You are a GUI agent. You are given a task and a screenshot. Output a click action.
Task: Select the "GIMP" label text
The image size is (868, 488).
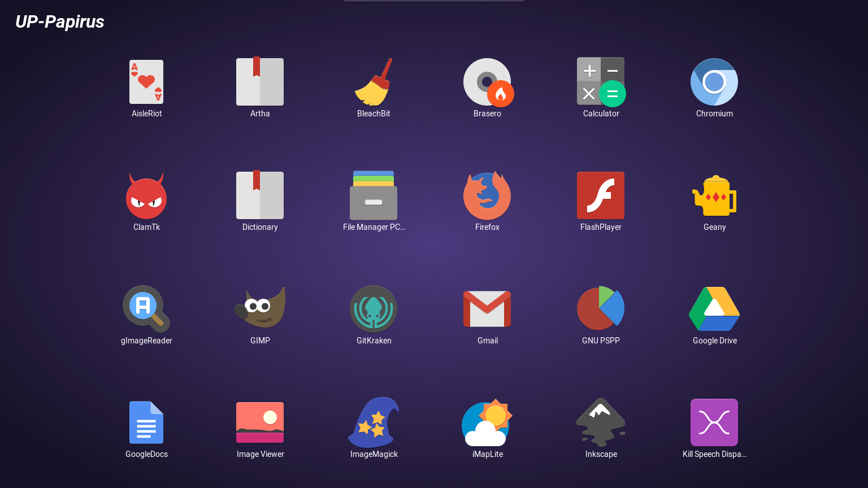[x=260, y=341]
